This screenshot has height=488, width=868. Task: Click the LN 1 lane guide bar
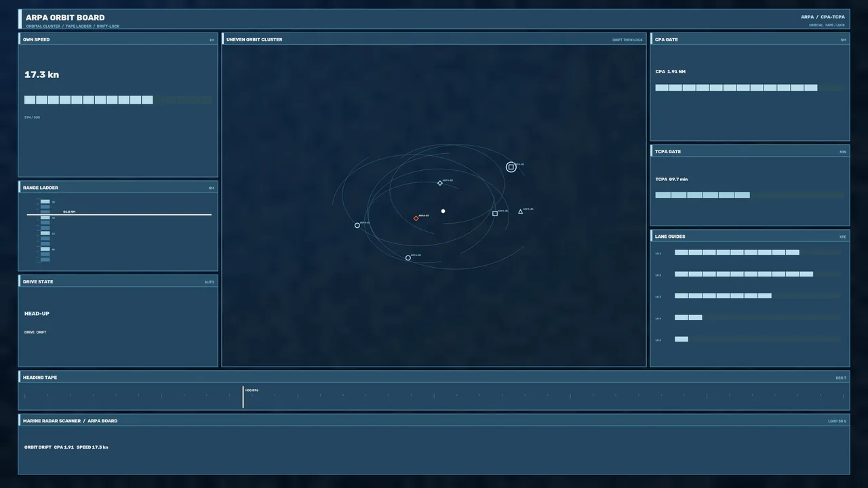pyautogui.click(x=758, y=252)
